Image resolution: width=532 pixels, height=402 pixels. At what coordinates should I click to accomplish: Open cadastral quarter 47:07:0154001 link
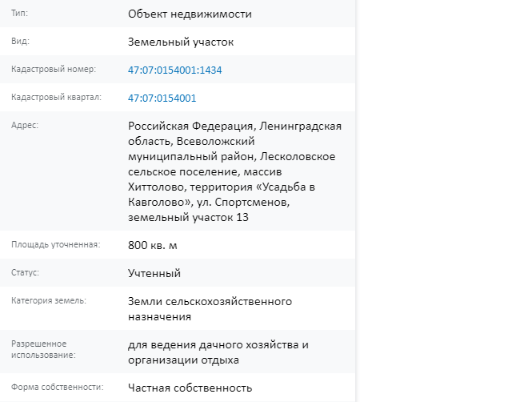[x=162, y=98]
